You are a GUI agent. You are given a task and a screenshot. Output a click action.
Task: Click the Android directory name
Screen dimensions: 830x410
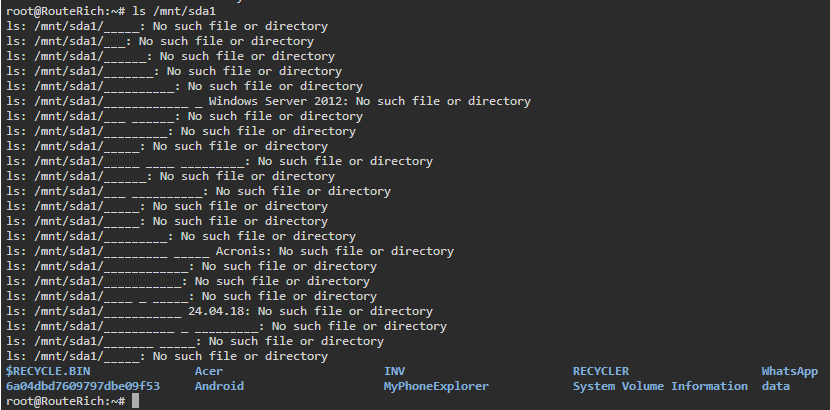tap(219, 386)
